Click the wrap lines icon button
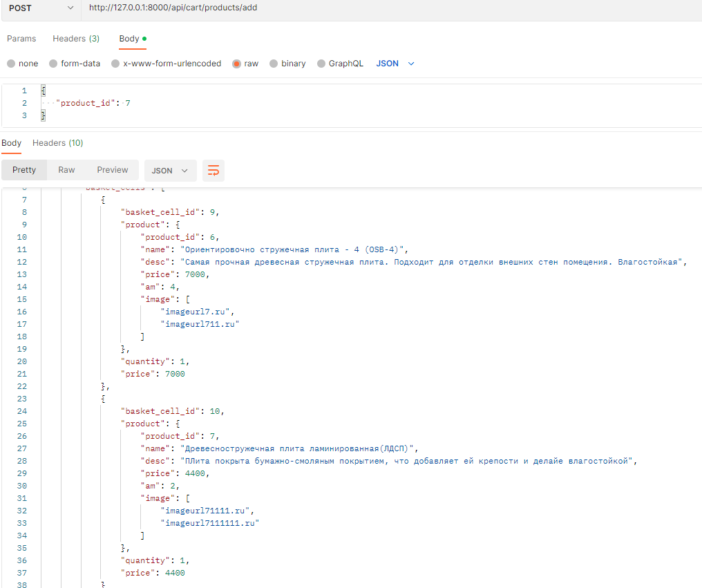This screenshot has width=702, height=588. (x=214, y=171)
